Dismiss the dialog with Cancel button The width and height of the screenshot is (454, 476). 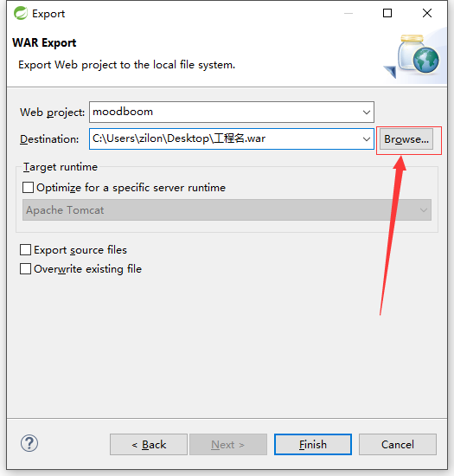click(398, 445)
